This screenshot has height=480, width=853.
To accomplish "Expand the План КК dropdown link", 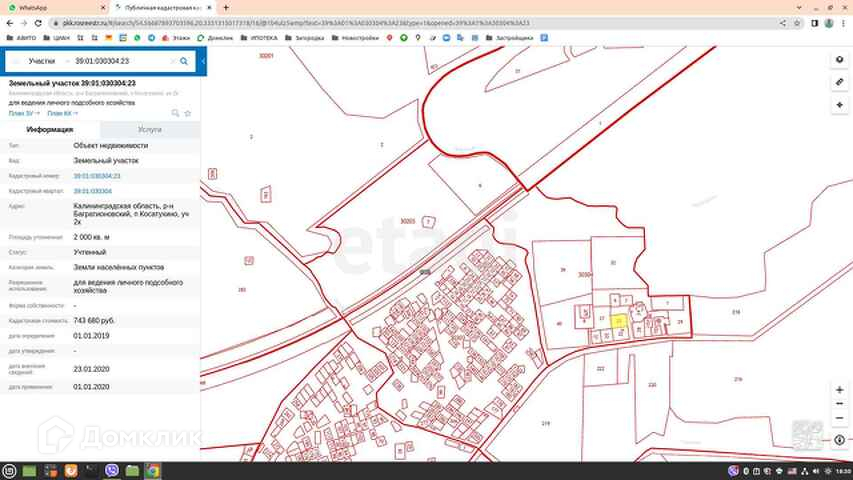I will (x=63, y=113).
